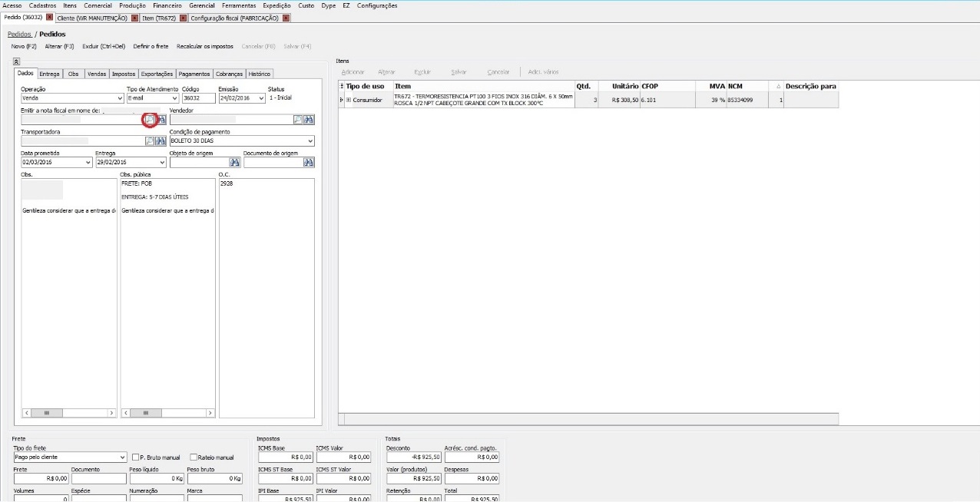Click binoculars search icon for Vendedor

point(310,120)
